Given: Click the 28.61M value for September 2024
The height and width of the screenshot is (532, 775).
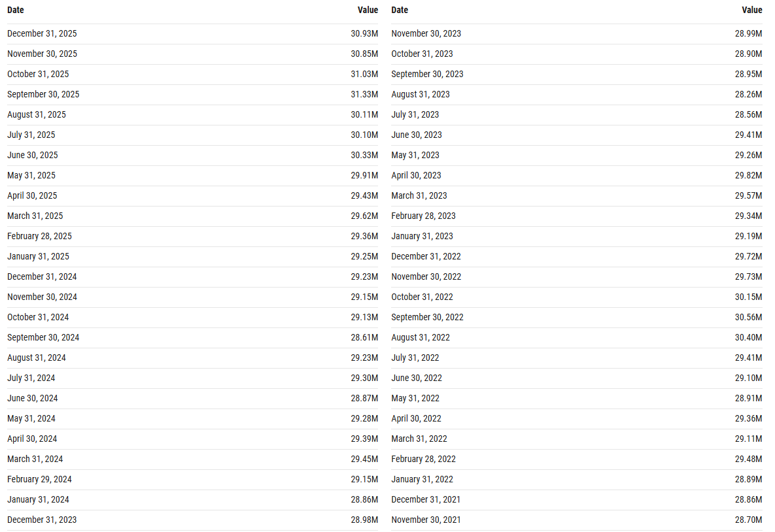Looking at the screenshot, I should tap(364, 337).
